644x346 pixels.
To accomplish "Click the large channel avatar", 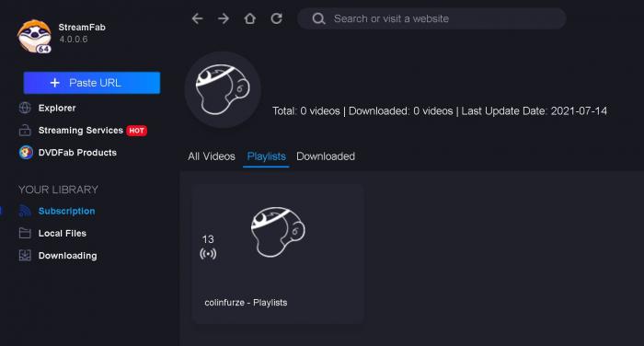I will pos(223,90).
